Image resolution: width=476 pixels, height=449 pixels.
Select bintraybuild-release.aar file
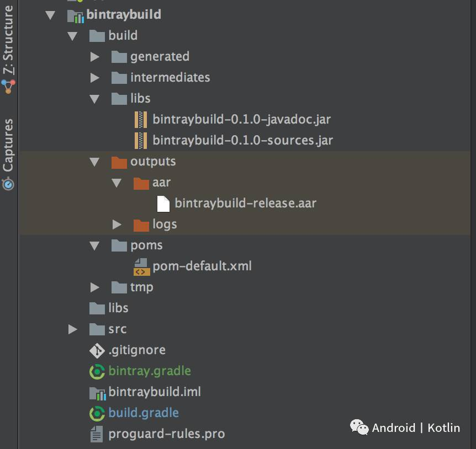tap(245, 203)
